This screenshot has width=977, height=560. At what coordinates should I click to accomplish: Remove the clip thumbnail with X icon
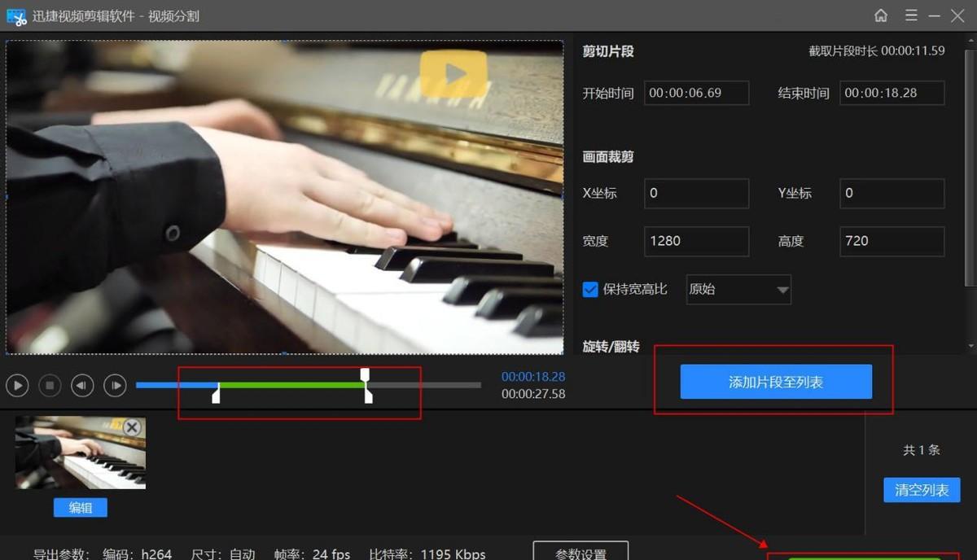pos(132,427)
